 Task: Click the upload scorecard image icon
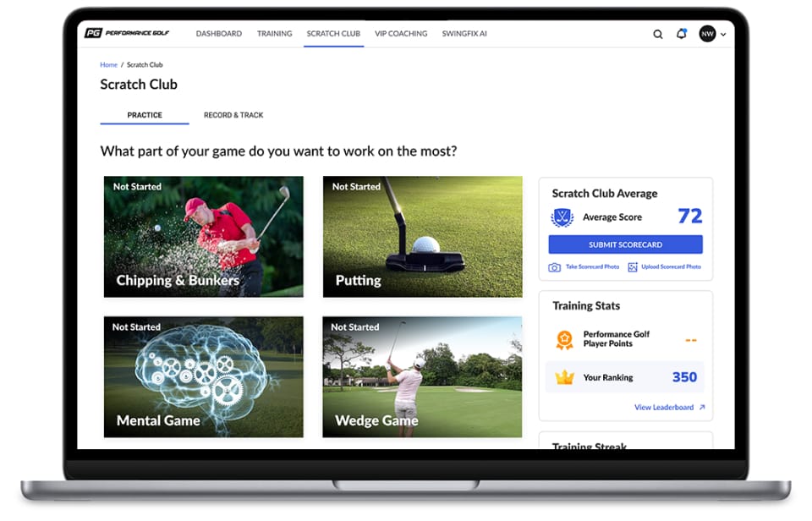click(x=633, y=267)
